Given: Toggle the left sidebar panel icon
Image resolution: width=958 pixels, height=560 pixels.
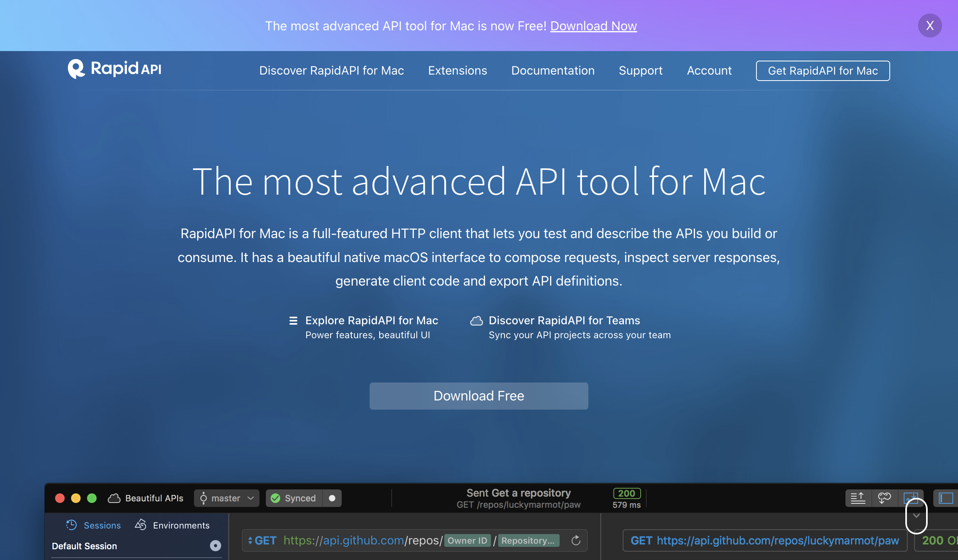Looking at the screenshot, I should coord(946,498).
